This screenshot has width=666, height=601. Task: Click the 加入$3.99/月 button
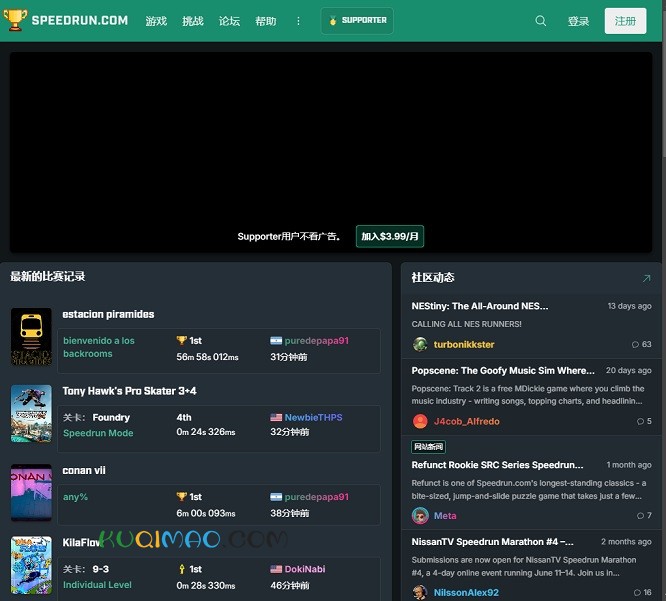[x=389, y=236]
